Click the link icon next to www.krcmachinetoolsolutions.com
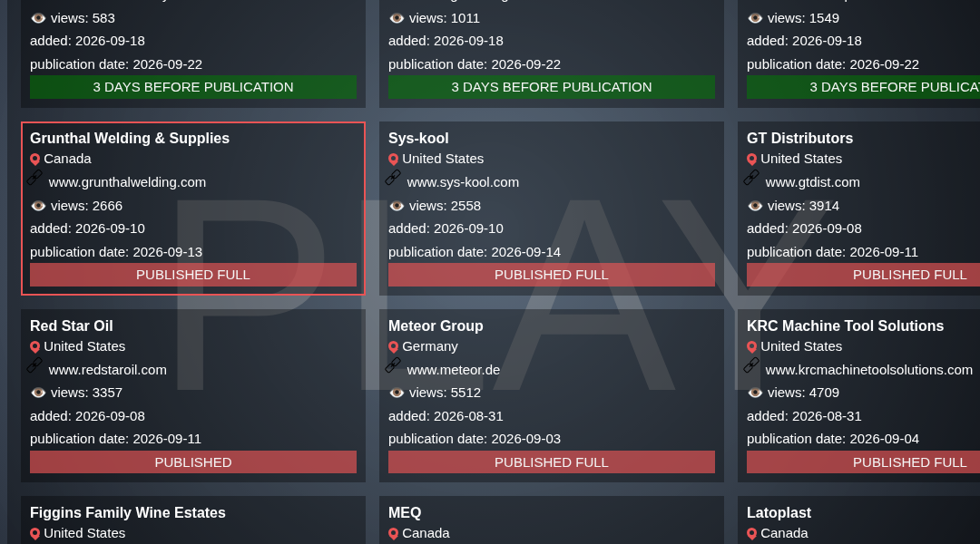Viewport: 980px width, 544px height. pos(751,365)
